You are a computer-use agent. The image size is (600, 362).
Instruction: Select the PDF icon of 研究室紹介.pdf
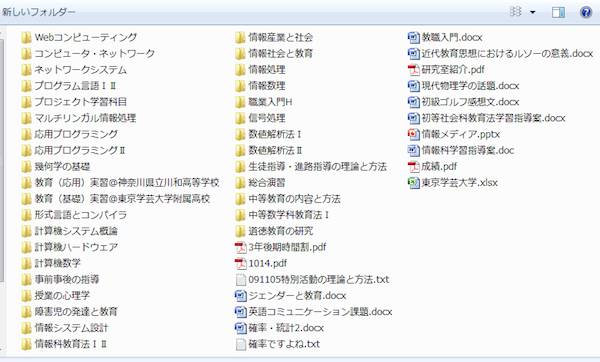click(x=414, y=70)
